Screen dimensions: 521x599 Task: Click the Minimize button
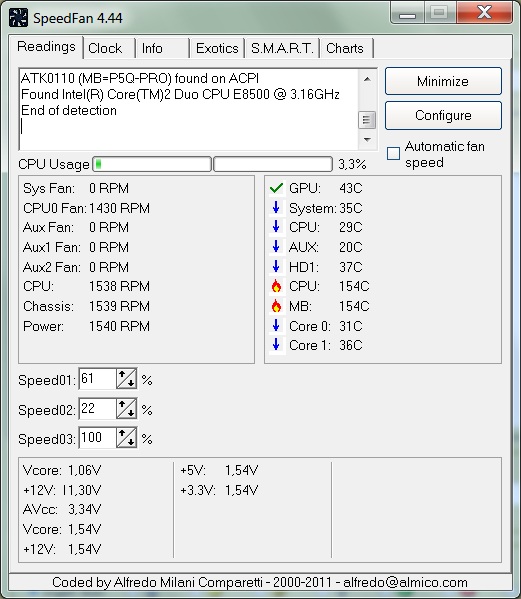coord(443,81)
